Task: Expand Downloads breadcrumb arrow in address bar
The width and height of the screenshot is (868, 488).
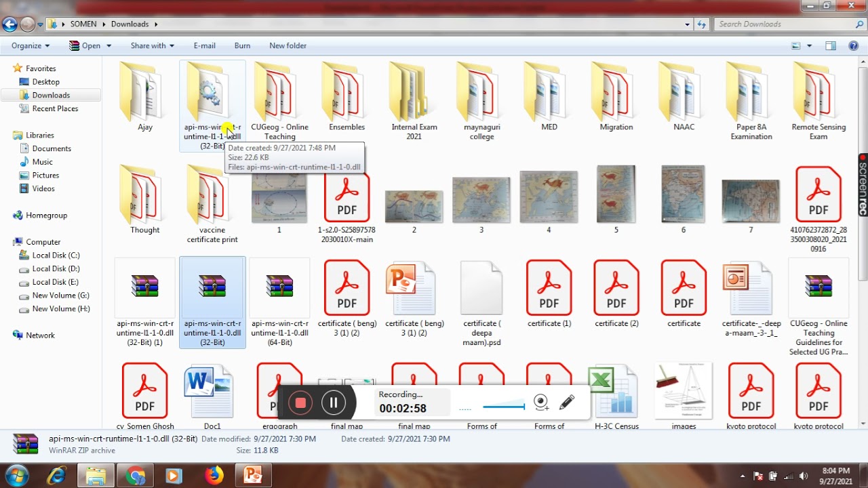Action: 155,24
